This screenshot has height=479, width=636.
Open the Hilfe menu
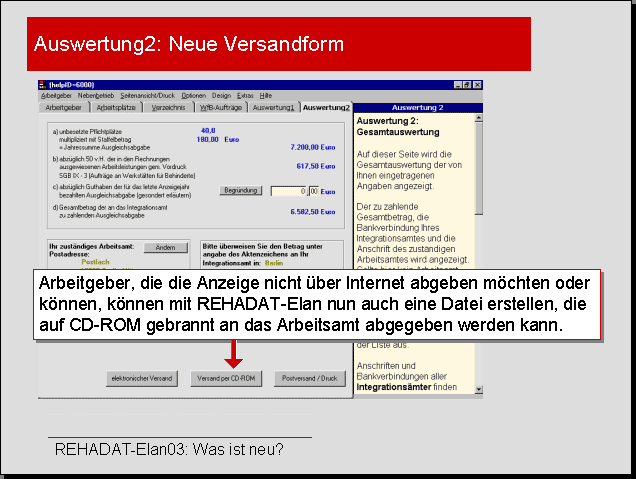pos(265,95)
